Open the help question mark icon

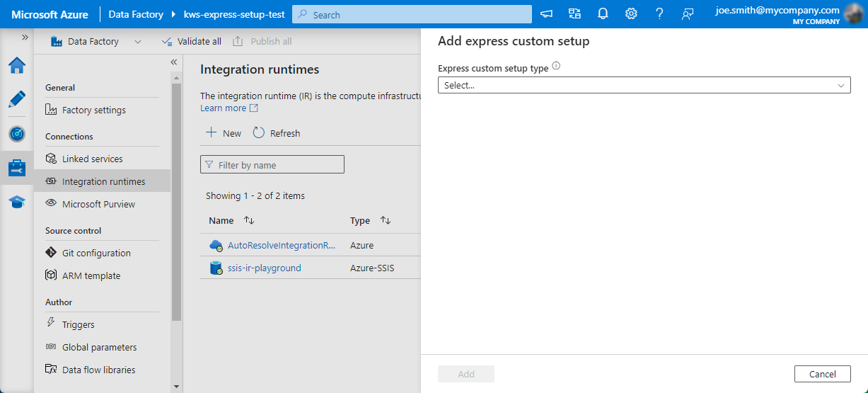pyautogui.click(x=659, y=14)
